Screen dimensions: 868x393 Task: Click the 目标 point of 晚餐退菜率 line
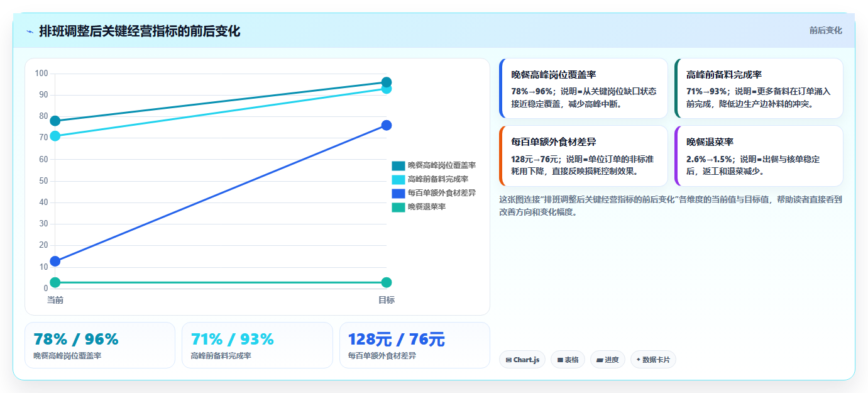click(x=387, y=282)
